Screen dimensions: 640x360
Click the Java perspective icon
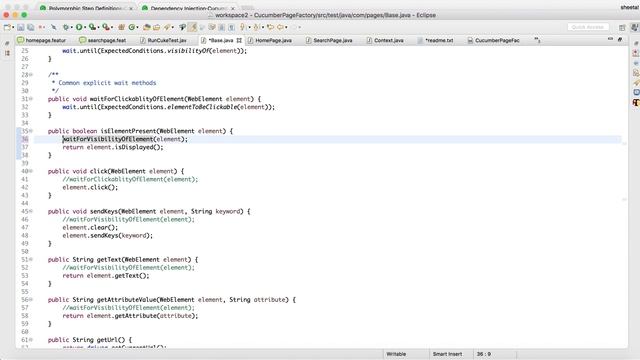pos(635,27)
